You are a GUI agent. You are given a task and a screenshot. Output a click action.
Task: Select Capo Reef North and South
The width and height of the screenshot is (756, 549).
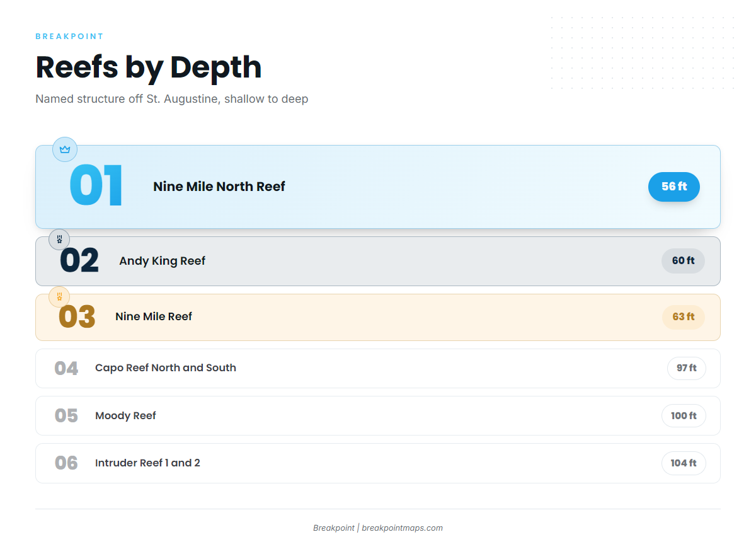[166, 368]
